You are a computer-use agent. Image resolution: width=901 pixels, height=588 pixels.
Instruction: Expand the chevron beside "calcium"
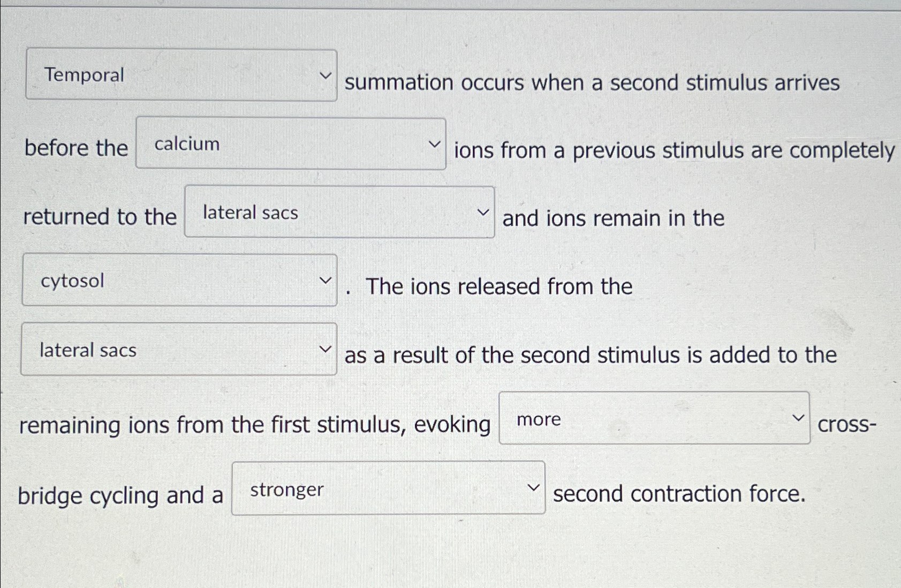pyautogui.click(x=434, y=143)
